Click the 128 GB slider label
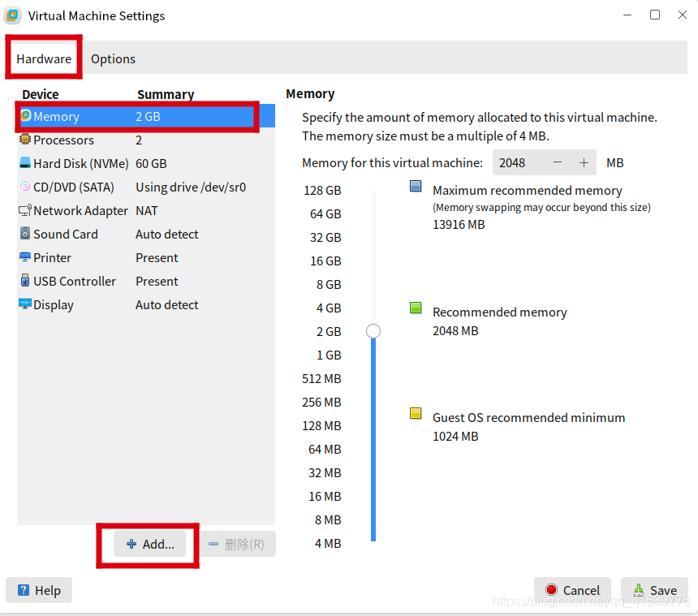The width and height of the screenshot is (698, 616). (322, 191)
